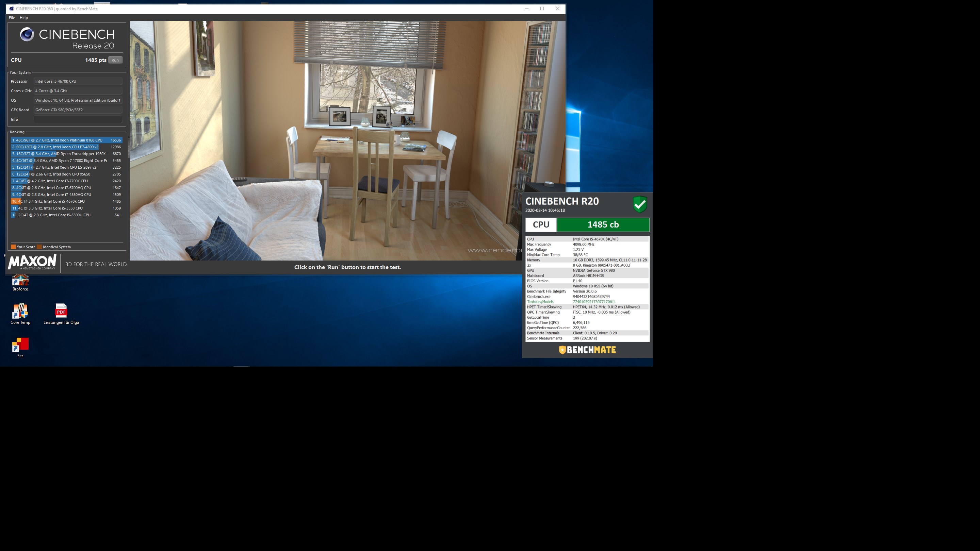980x551 pixels.
Task: Click the orange Your Score legend swatch
Action: coord(13,247)
